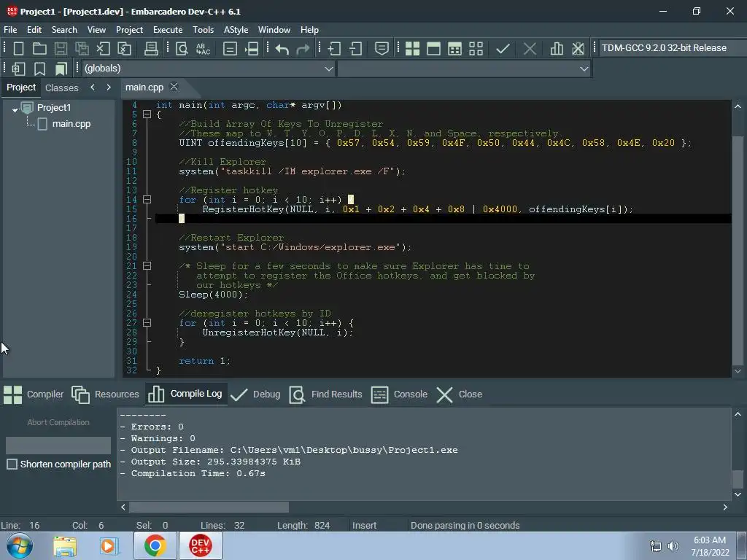The height and width of the screenshot is (560, 747).
Task: Open the TDM-GCC compiler set dropdown
Action: click(x=672, y=48)
